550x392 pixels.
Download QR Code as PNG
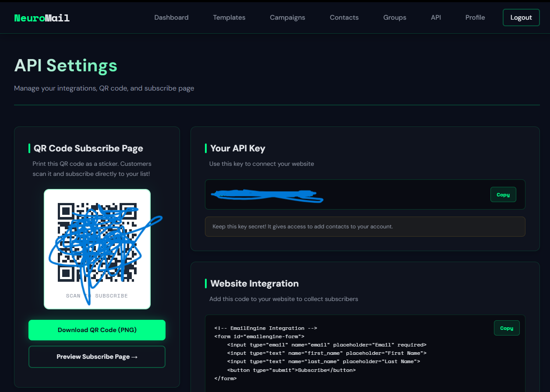pos(97,330)
